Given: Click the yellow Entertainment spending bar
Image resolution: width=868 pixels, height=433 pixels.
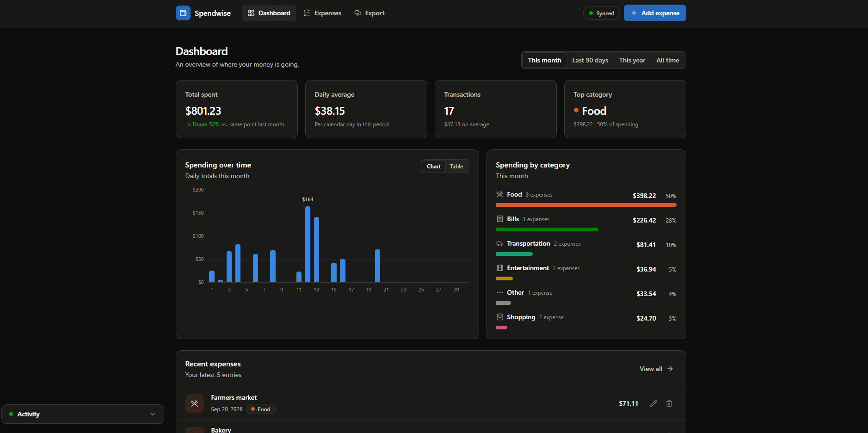Looking at the screenshot, I should pos(505,278).
